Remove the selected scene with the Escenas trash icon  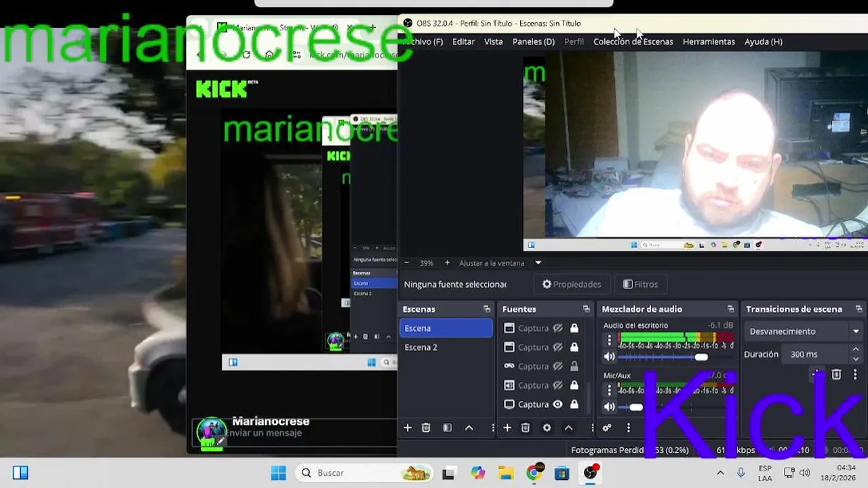click(426, 428)
